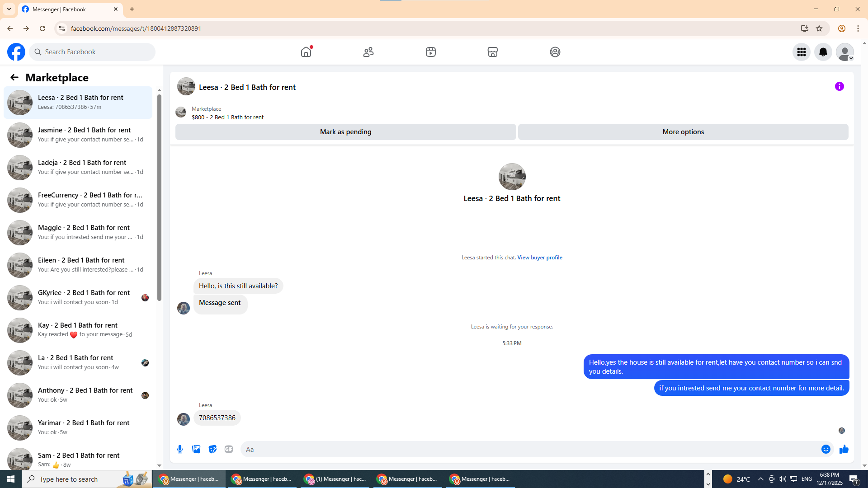This screenshot has height=488, width=868.
Task: Switch to the Friends tab in the top navigation
Action: tap(368, 52)
